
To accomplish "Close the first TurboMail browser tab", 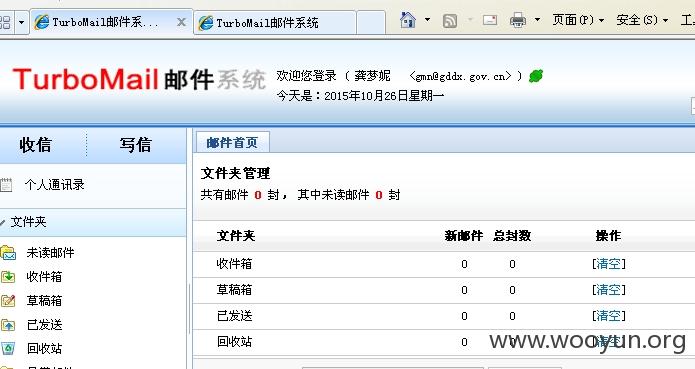I will click(181, 22).
